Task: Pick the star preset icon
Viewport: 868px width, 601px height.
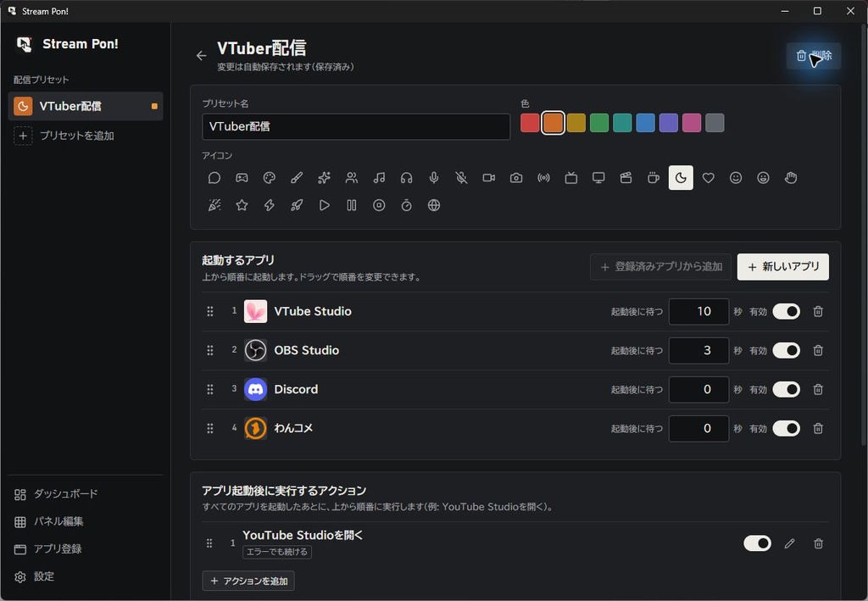Action: (x=242, y=205)
